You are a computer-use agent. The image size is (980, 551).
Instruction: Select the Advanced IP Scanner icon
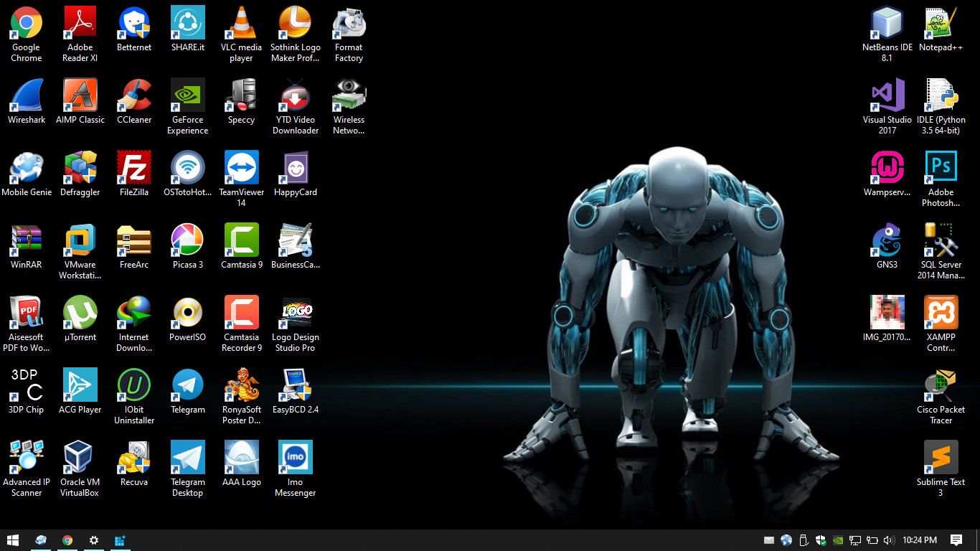[x=27, y=458]
